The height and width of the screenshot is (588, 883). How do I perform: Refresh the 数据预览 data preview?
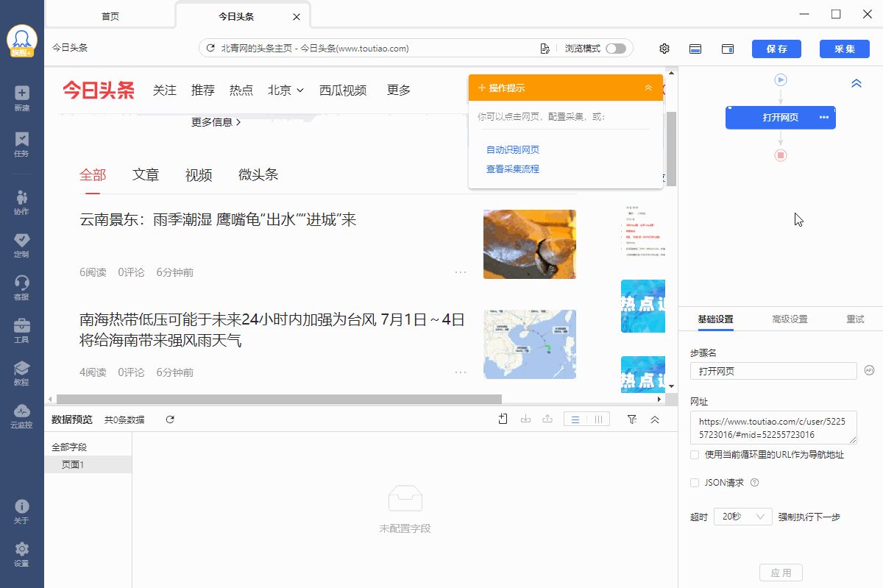(170, 419)
